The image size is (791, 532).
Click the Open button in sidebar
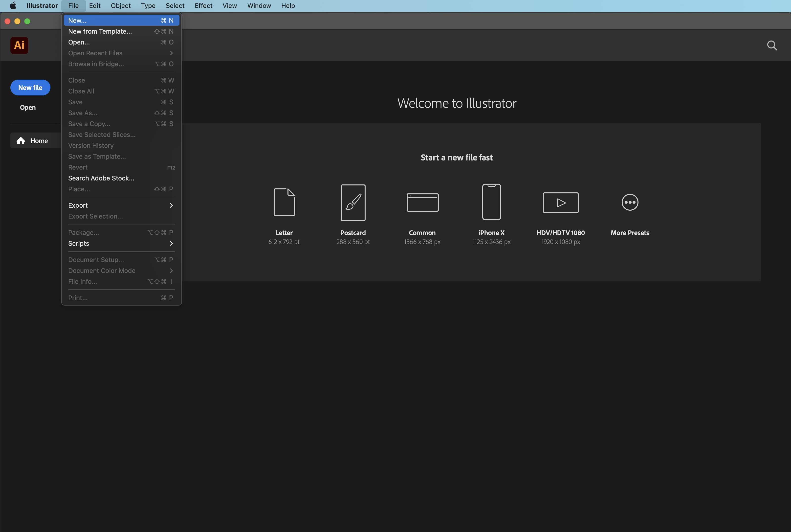point(28,108)
